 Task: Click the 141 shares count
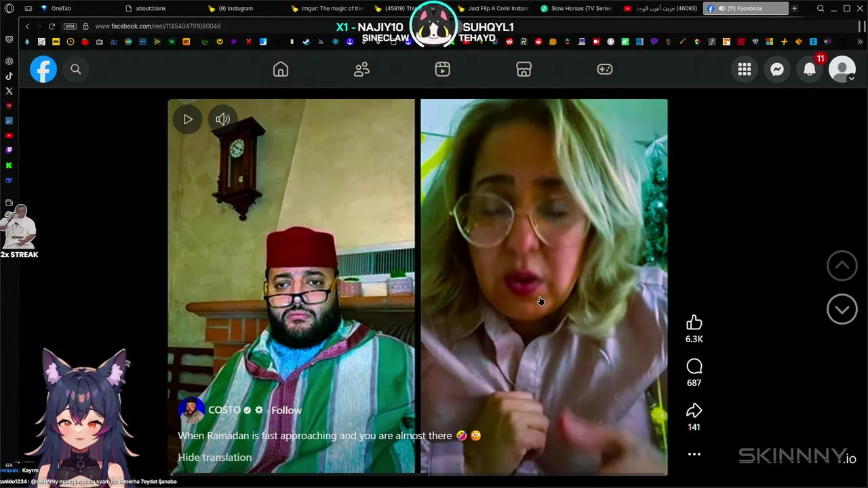(694, 427)
